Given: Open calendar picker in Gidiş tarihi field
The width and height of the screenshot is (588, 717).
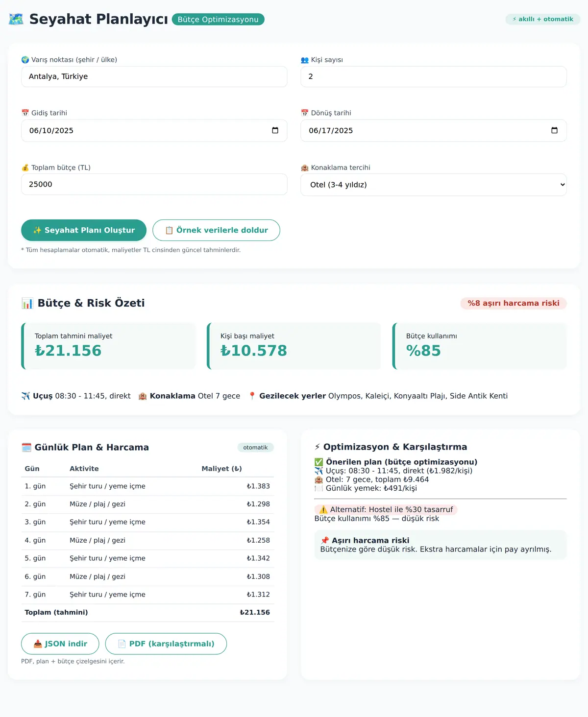Looking at the screenshot, I should [275, 130].
